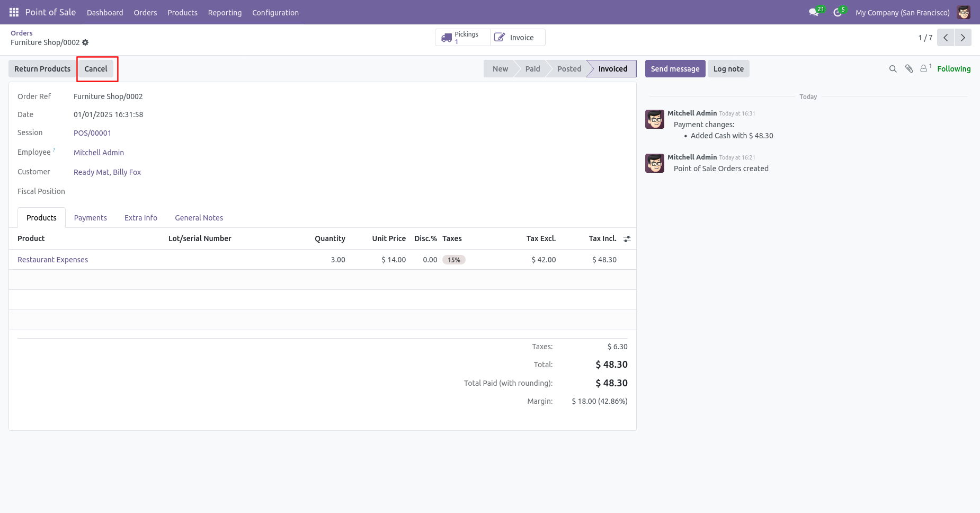The image size is (980, 513).
Task: Click the 15% tax tag
Action: tap(454, 260)
